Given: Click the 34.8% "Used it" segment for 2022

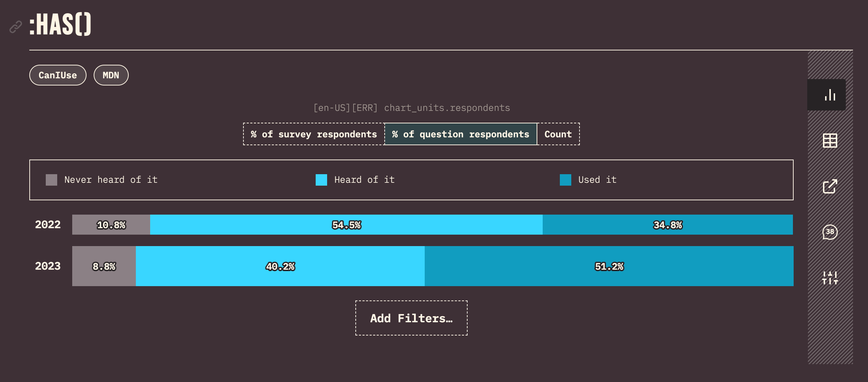Looking at the screenshot, I should point(667,225).
